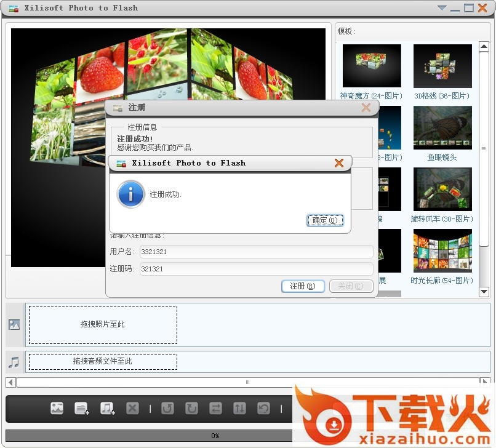The width and height of the screenshot is (496, 448).
Task: Click the timeline horizontal scrollbar thumb
Action: point(247,382)
